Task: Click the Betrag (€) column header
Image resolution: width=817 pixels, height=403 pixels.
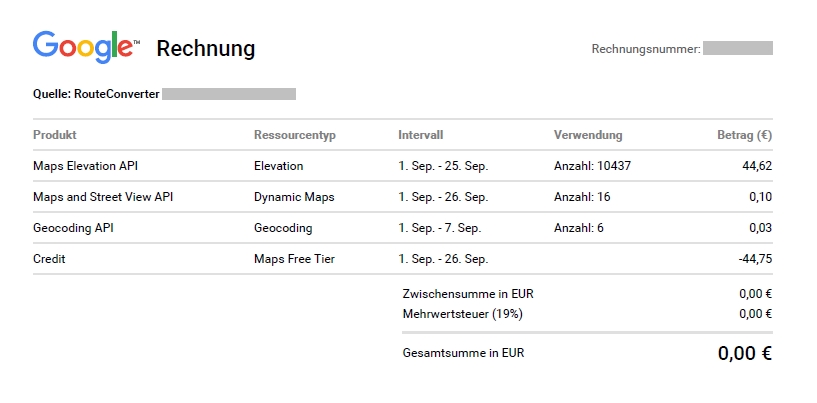Action: 744,135
